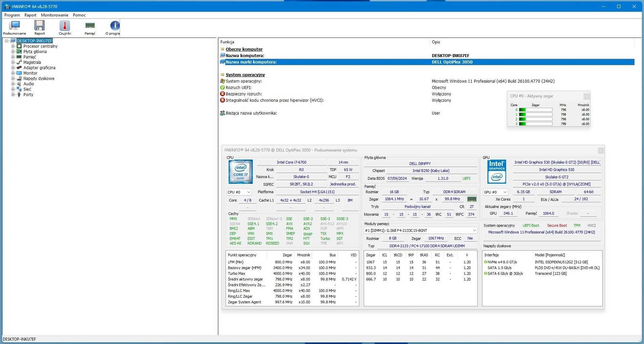
Task: Click the HWiNFO app icon in title bar
Action: [x=7, y=6]
